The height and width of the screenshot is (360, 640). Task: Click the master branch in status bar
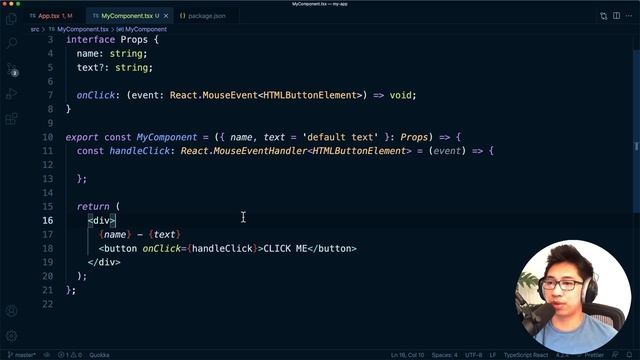22,355
